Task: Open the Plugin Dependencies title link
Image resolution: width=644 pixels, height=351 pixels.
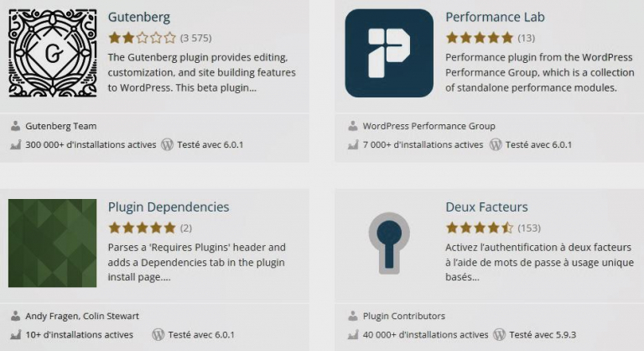Action: (169, 207)
